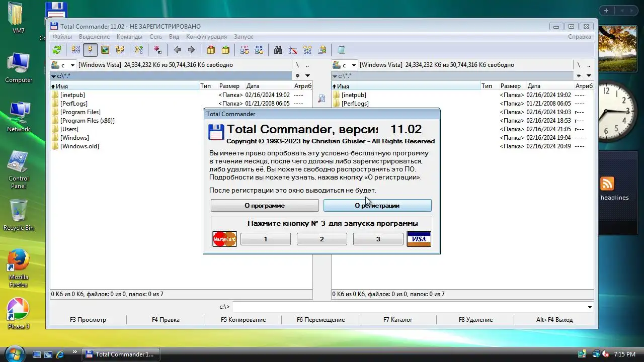
Task: Click Alt+F4 Выход function button
Action: click(x=554, y=320)
